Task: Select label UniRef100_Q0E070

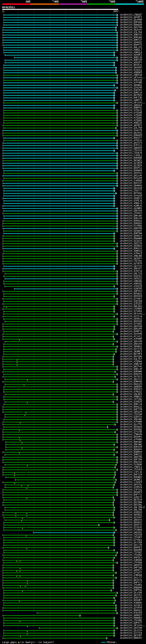Action: [x=131, y=597]
